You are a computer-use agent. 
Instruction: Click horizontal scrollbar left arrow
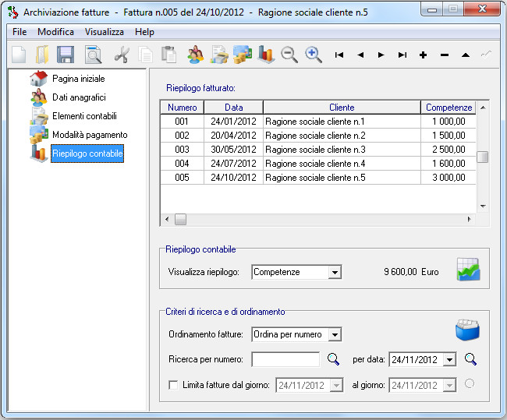click(x=167, y=220)
